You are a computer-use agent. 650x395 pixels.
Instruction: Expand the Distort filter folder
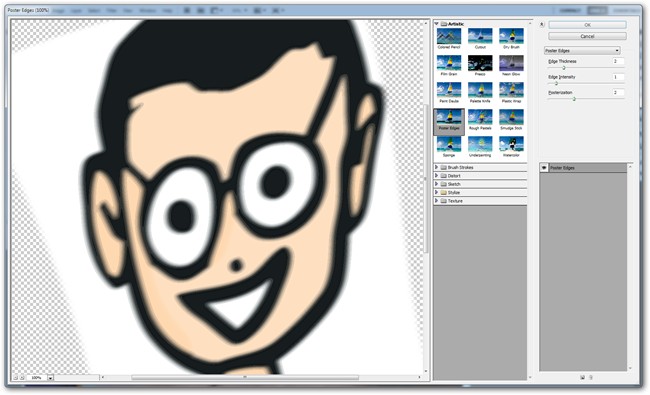[437, 175]
